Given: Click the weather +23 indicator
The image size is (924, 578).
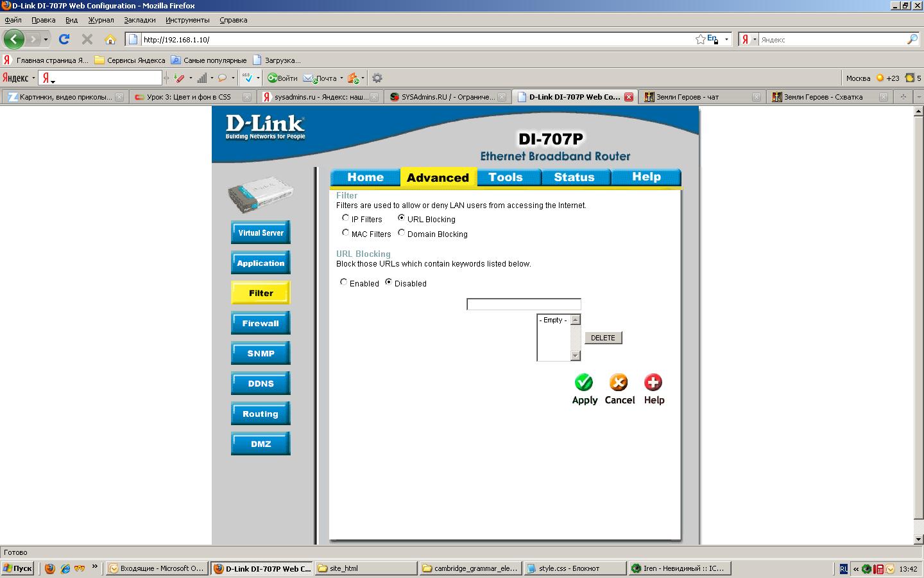Looking at the screenshot, I should tap(888, 78).
